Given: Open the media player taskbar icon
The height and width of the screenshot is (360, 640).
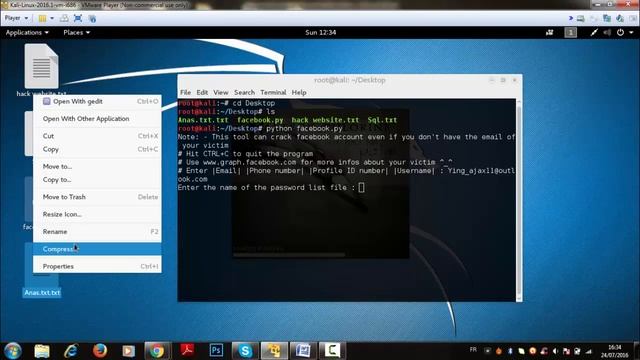Looking at the screenshot, I should (129, 351).
